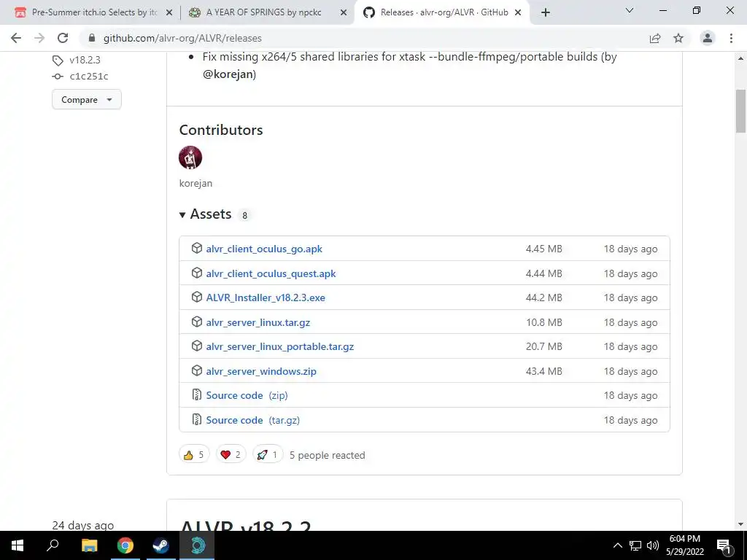Click package icon beside alvr_server_linux_portable.tar.gz

tap(197, 346)
